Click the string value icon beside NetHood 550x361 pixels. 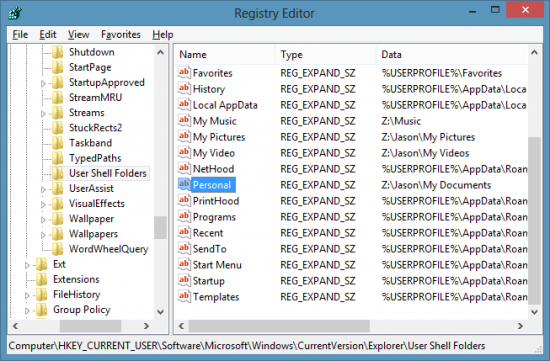(184, 168)
